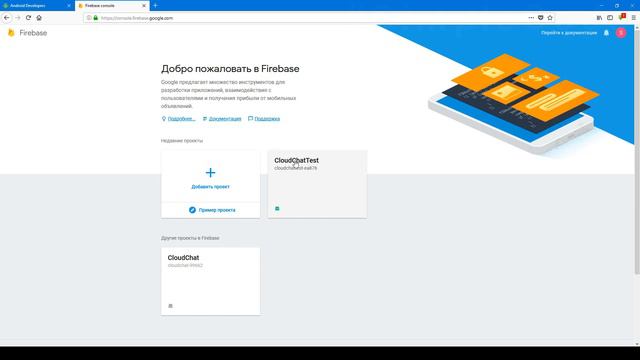
Task: Close the Firebase console tab
Action: 144,6
